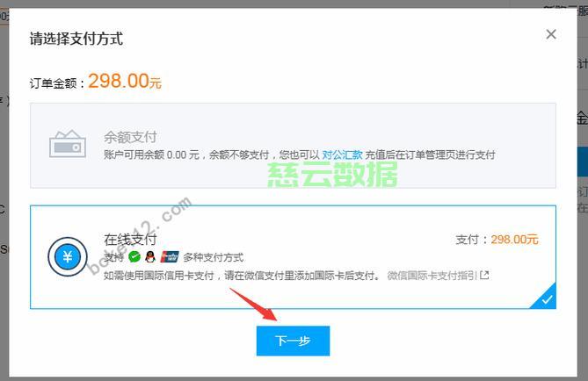Click the 下一步 next step button

tap(293, 341)
